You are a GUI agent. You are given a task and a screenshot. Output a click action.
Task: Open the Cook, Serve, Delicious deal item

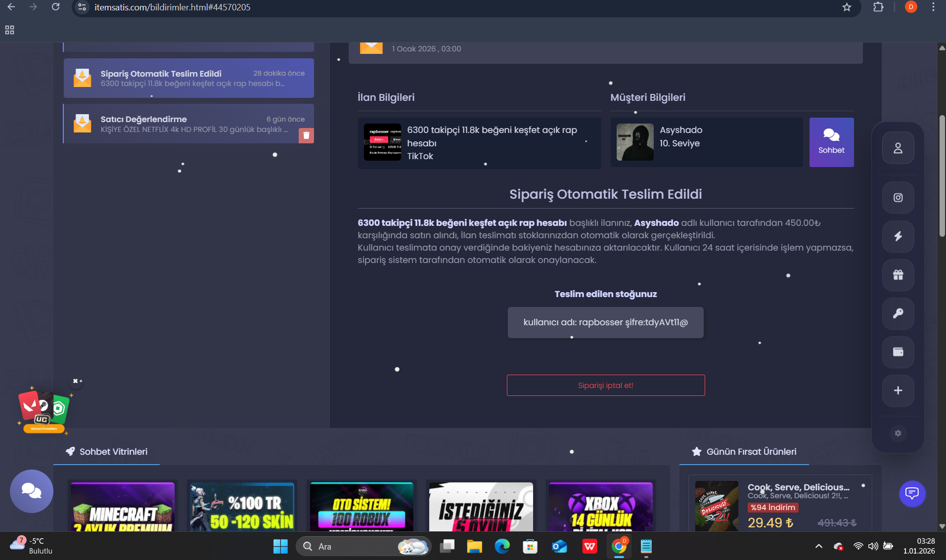coord(780,504)
